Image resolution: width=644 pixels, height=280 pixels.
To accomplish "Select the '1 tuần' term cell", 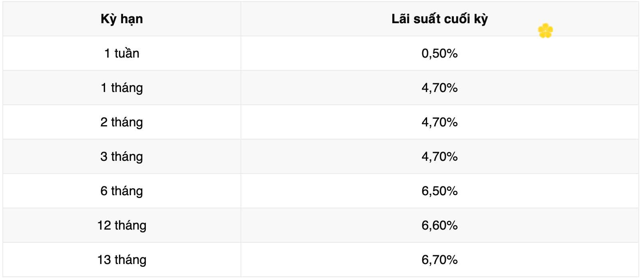I will [122, 54].
